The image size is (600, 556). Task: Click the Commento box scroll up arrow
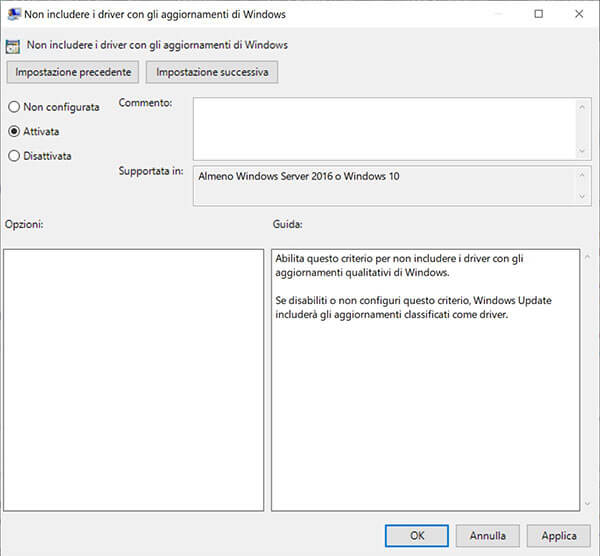tap(582, 108)
